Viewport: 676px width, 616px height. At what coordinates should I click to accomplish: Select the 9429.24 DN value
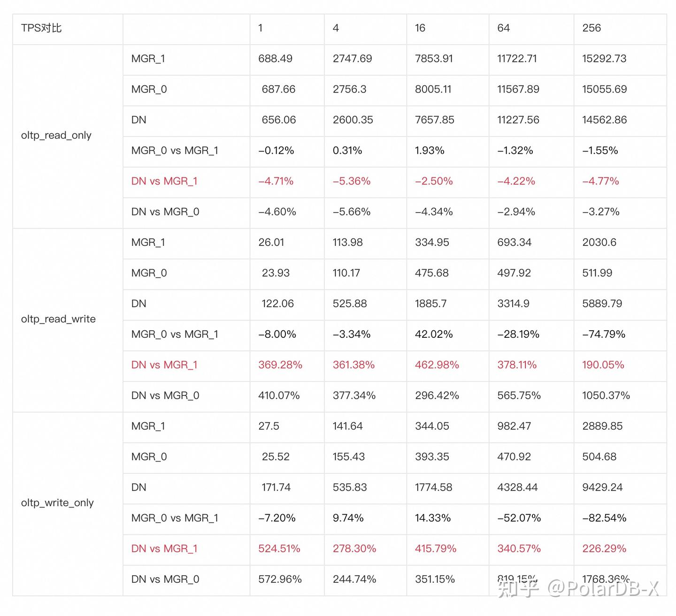(602, 487)
